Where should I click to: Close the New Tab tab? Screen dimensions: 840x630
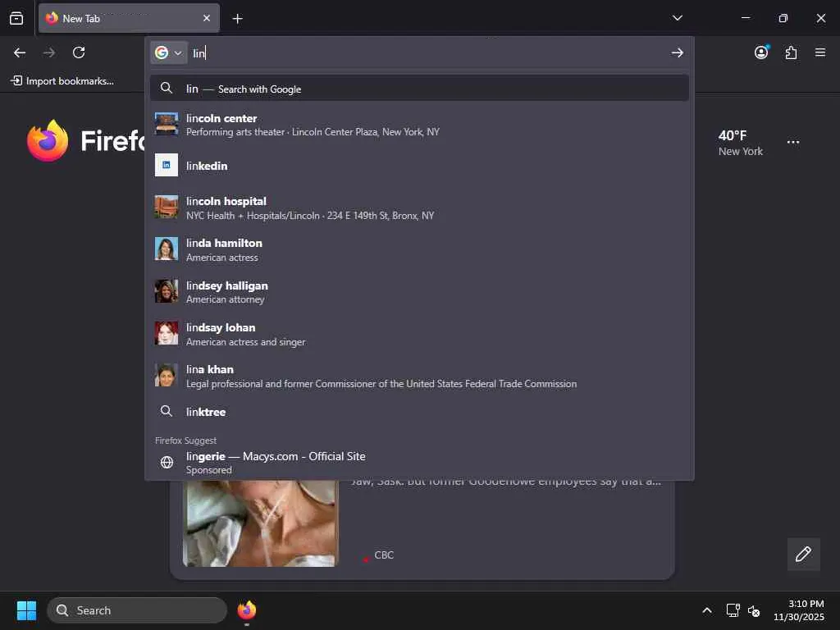coord(207,18)
